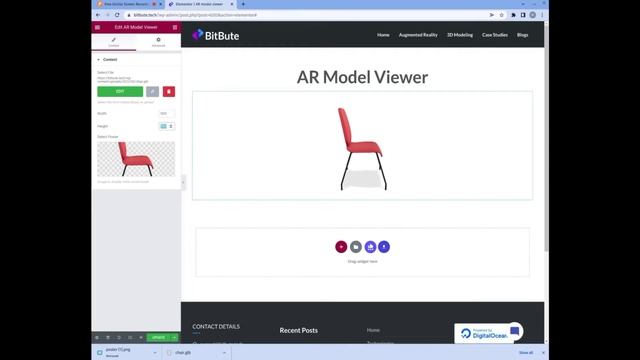Click the page vertical scrollbar
The width and height of the screenshot is (640, 360).
click(x=546, y=138)
